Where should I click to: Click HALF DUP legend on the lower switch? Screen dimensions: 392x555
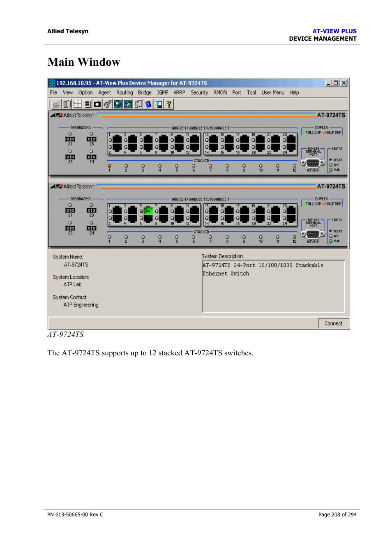332,204
